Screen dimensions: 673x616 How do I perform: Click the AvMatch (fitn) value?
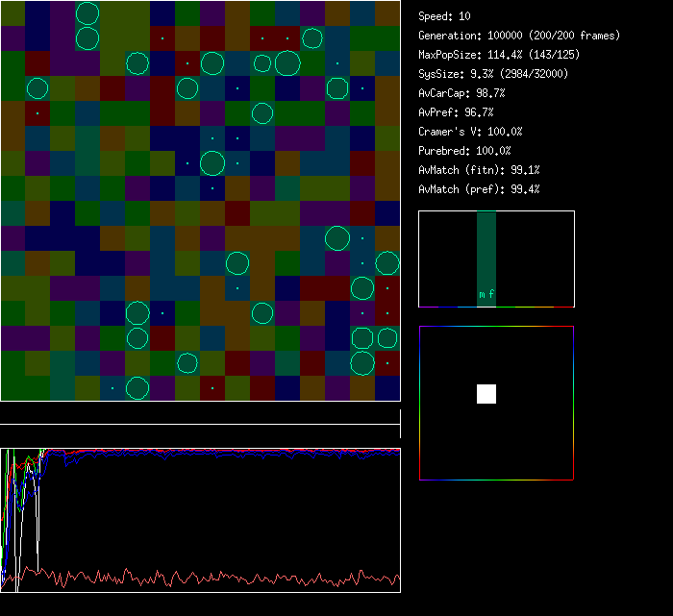tap(479, 170)
